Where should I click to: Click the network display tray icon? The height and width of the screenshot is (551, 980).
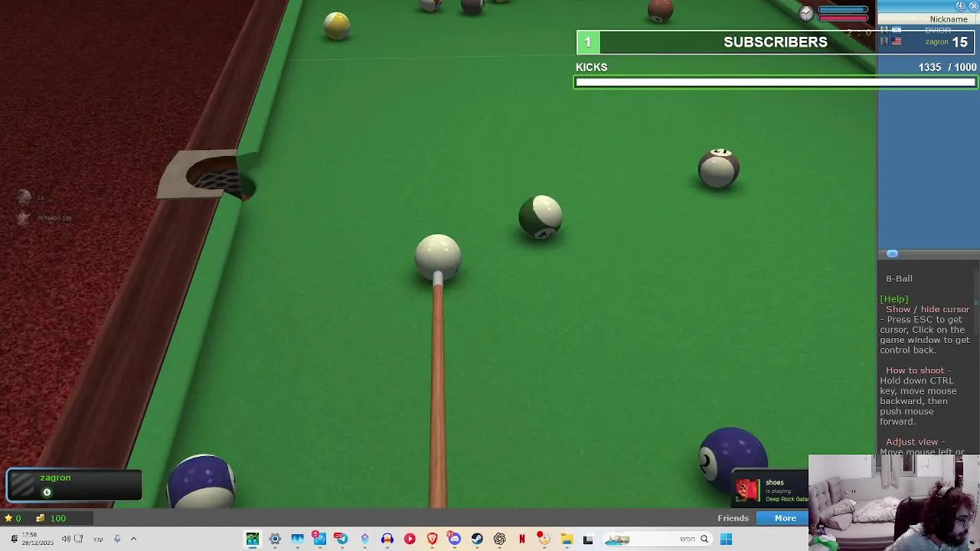click(x=79, y=539)
